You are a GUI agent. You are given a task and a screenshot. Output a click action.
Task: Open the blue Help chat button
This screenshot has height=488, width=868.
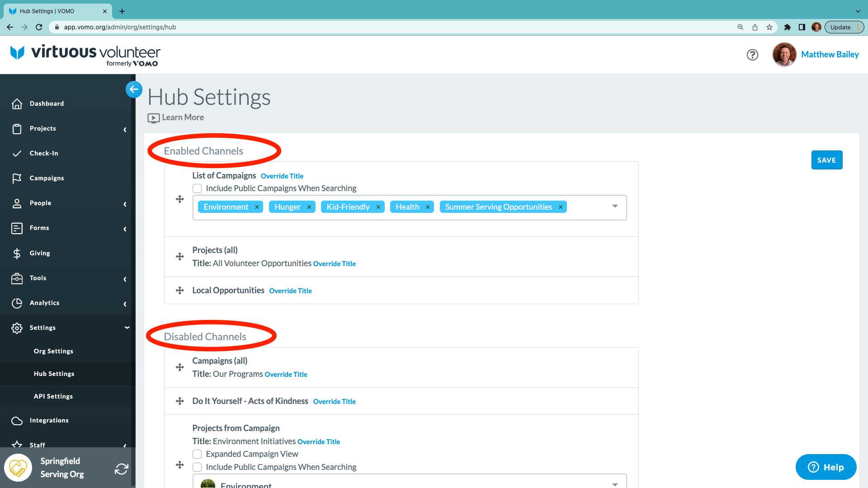tap(826, 467)
